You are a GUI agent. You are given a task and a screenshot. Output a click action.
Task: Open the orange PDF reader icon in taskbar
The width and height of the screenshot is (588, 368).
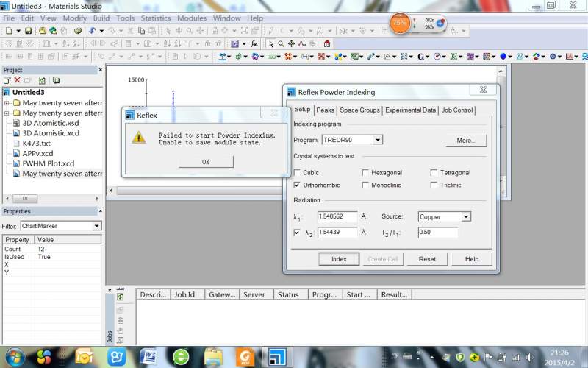coord(245,357)
